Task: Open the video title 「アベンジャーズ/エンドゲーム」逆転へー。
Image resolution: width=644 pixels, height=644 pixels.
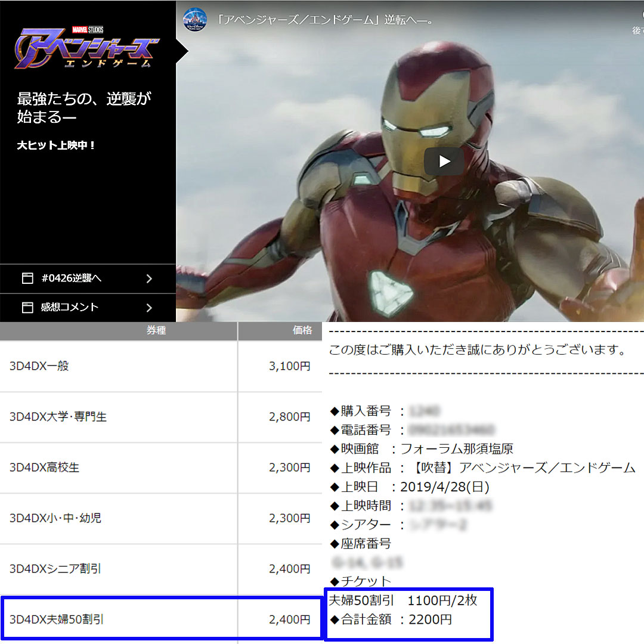Action: tap(325, 20)
